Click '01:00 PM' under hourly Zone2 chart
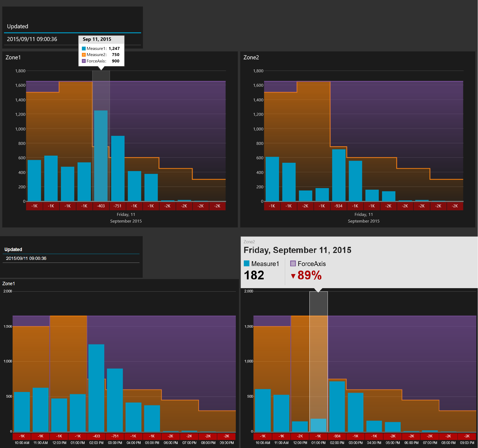478x448 pixels. (318, 443)
